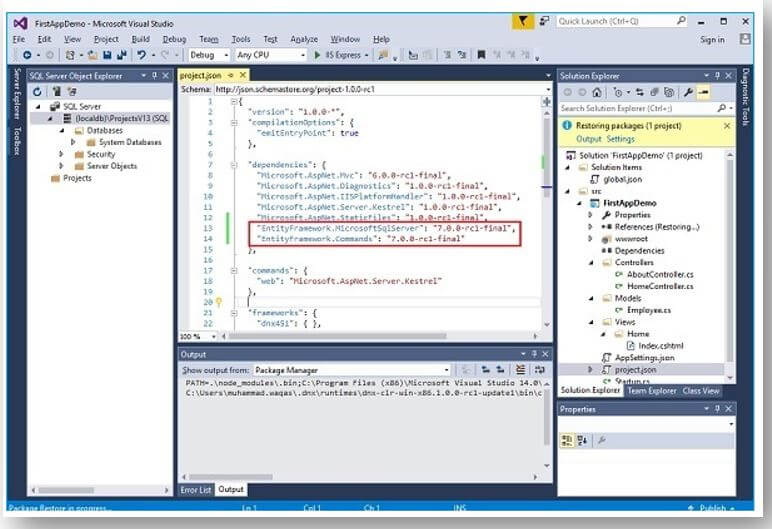
Task: Click the Save All toolbar icon
Action: [121, 55]
